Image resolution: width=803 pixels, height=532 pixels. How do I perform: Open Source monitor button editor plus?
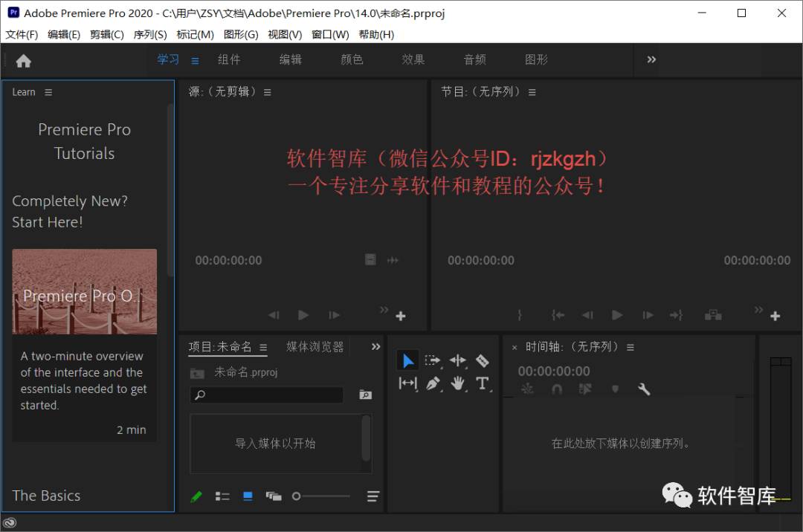click(401, 316)
